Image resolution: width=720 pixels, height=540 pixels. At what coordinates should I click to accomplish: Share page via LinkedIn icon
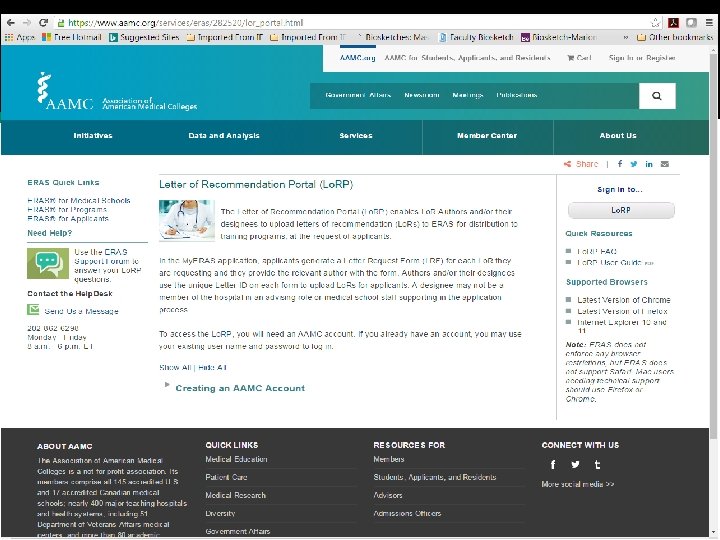point(649,164)
